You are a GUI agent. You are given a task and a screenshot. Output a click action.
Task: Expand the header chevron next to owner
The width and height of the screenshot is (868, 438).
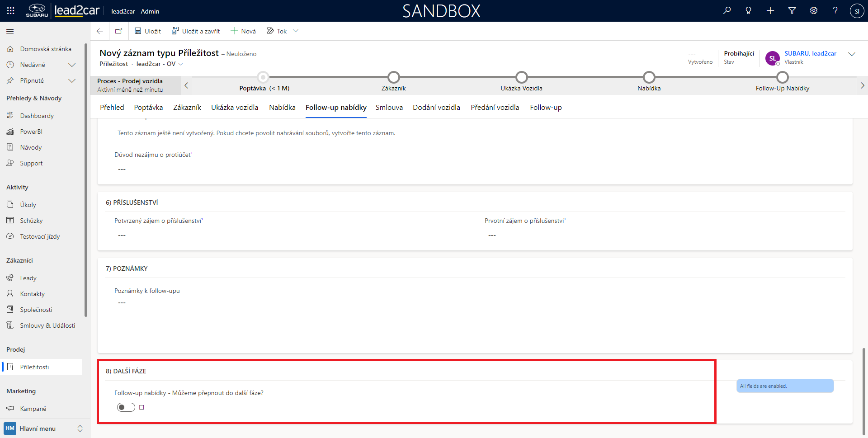point(852,54)
